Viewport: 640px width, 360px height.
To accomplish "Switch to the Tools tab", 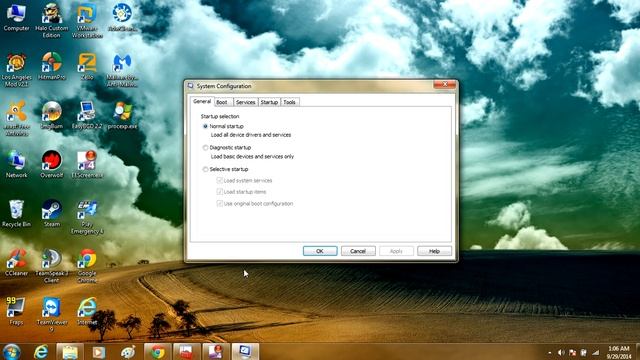I will click(x=290, y=102).
